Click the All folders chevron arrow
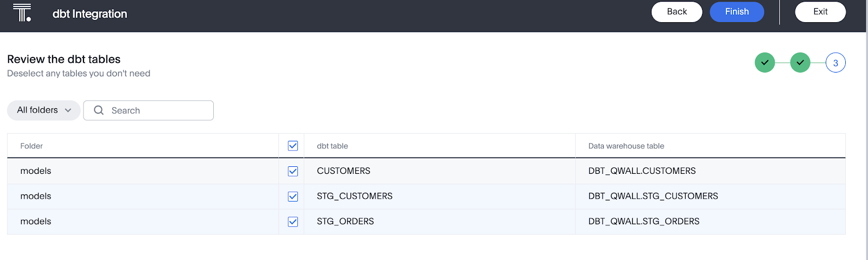 (x=68, y=110)
